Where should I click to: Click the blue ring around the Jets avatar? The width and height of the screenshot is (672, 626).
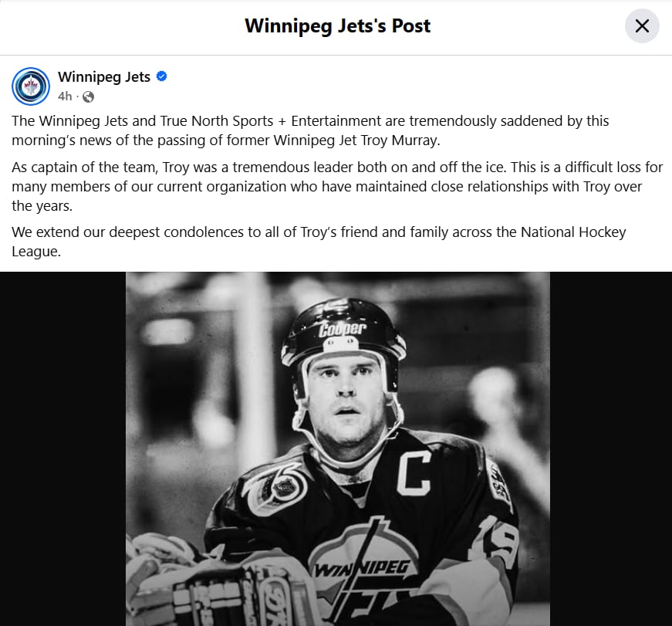point(31,69)
